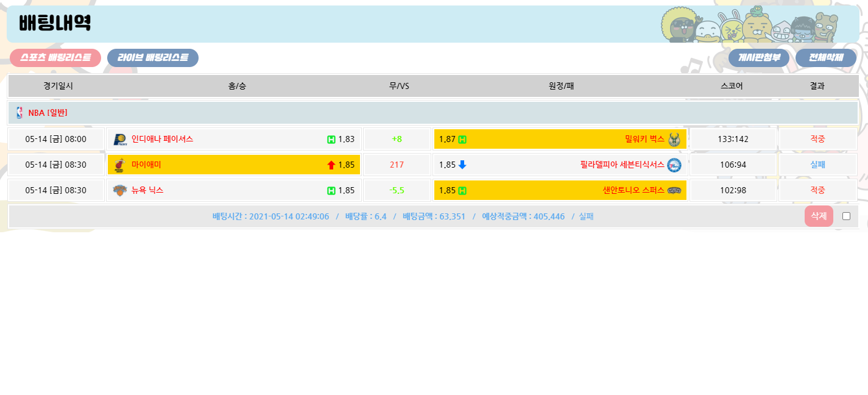Click the NBA [일반] league header row
The width and height of the screenshot is (868, 395).
point(433,113)
